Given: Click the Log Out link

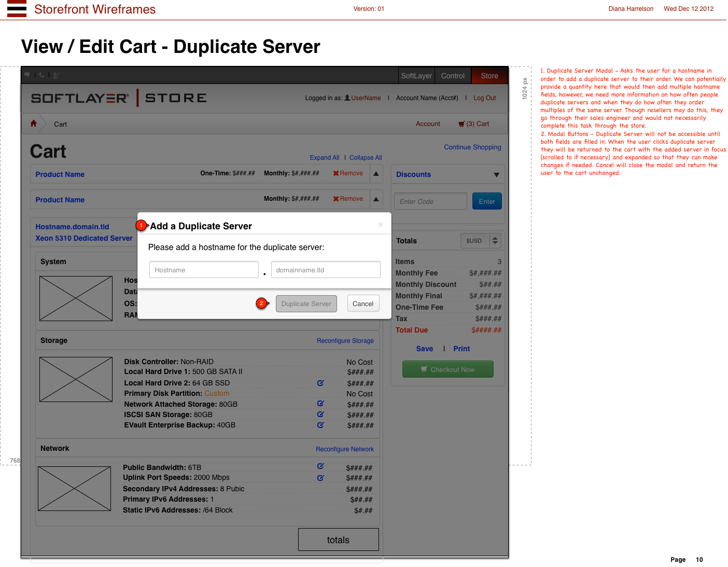Looking at the screenshot, I should point(484,98).
